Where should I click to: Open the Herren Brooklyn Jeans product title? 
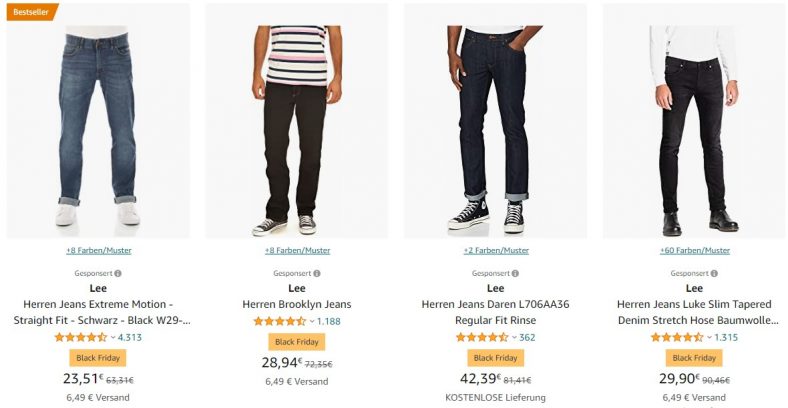(x=297, y=304)
